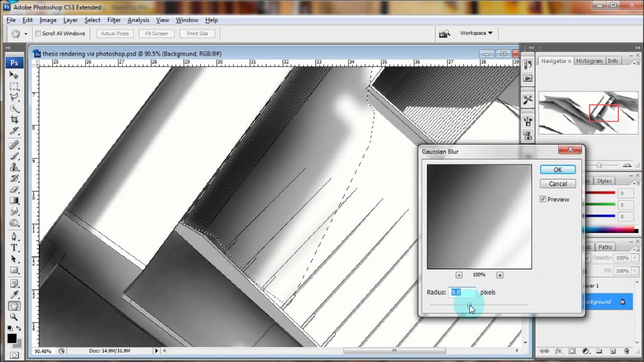Viewport: 644px width, 362px height.
Task: Select the Notes tool
Action: (x=14, y=284)
